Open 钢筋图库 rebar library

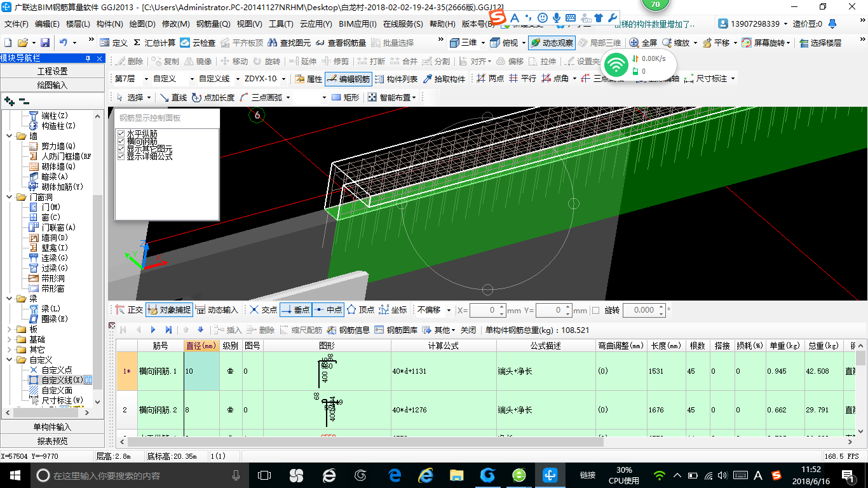(x=396, y=330)
